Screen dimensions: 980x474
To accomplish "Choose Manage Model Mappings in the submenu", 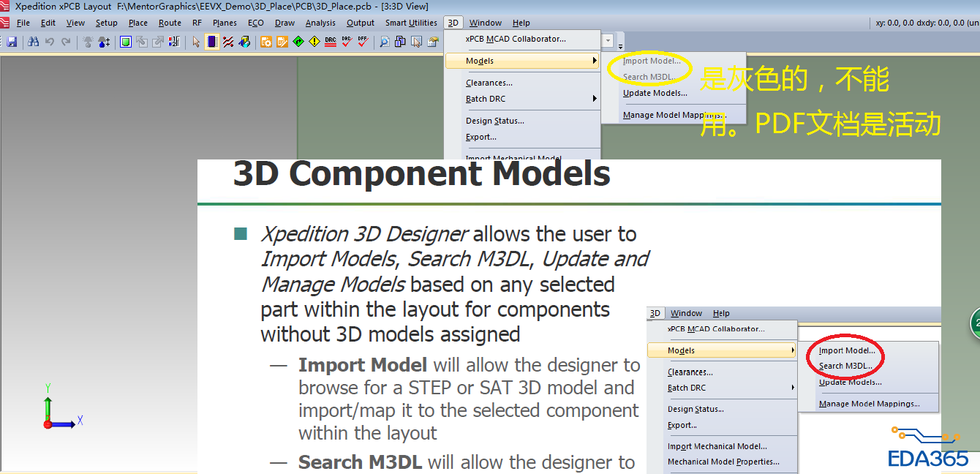I will [673, 115].
